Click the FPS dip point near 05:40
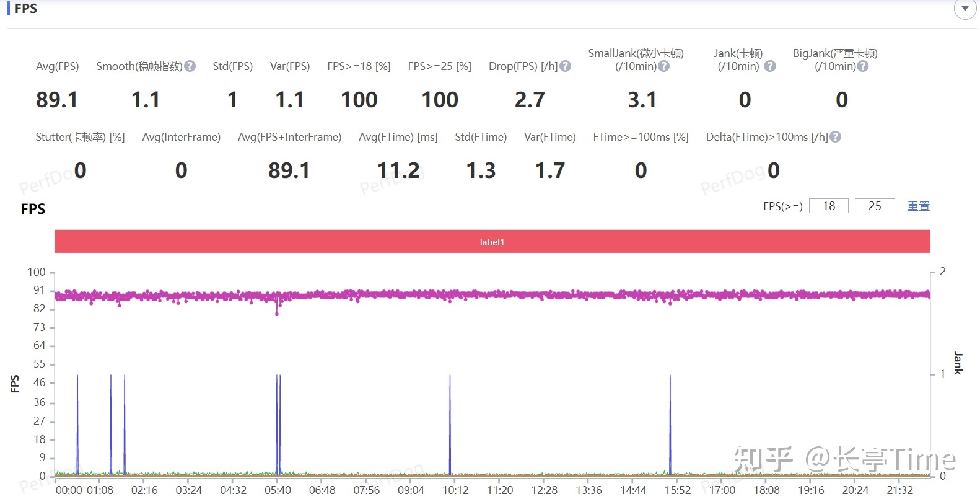 click(277, 313)
